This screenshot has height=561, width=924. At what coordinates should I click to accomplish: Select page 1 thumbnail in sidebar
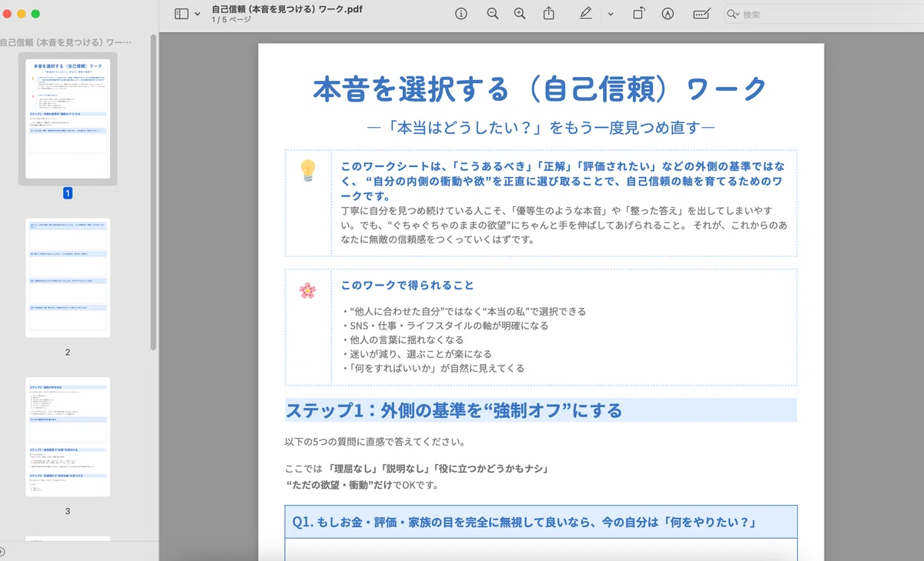pos(68,119)
